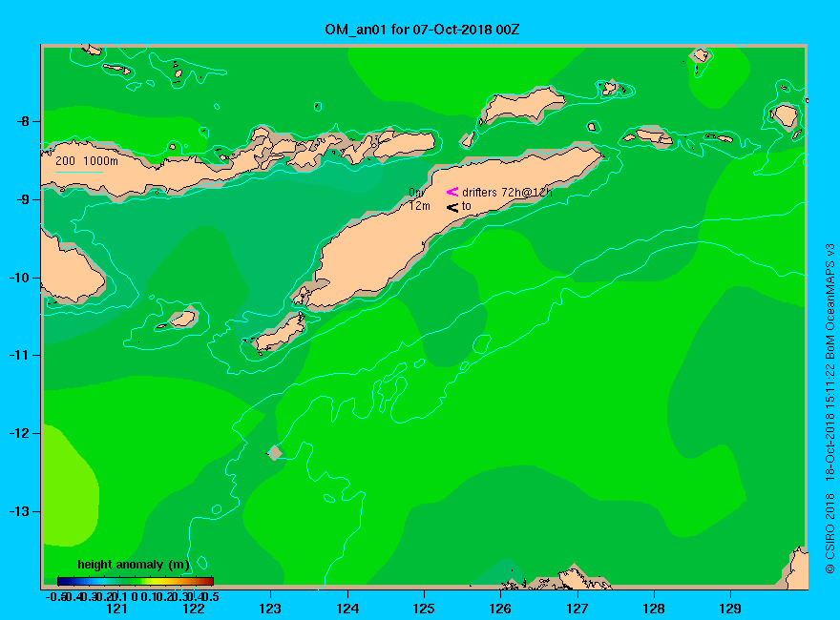This screenshot has height=620, width=840.
Task: Click the black arrow symbol beside 'to'
Action: pyautogui.click(x=452, y=207)
